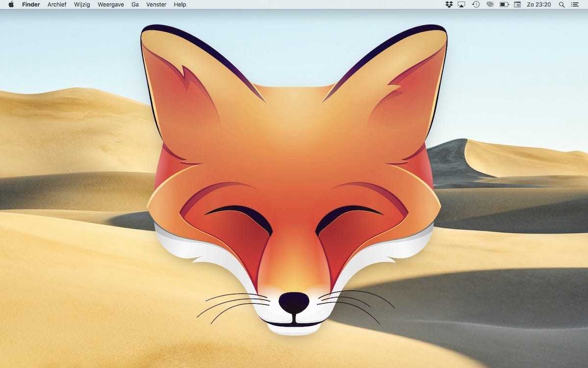Click the clock showing Zo 23:20

[539, 4]
